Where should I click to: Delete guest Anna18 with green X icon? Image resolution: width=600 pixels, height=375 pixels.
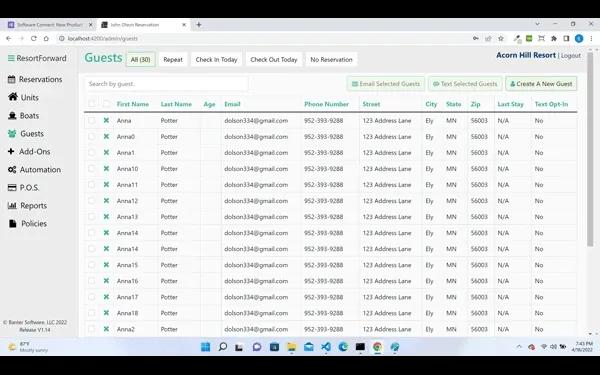[106, 313]
